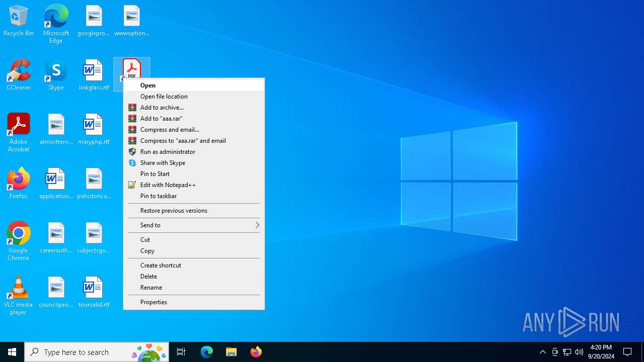Show hidden system tray icons
This screenshot has height=362, width=644.
(x=542, y=352)
